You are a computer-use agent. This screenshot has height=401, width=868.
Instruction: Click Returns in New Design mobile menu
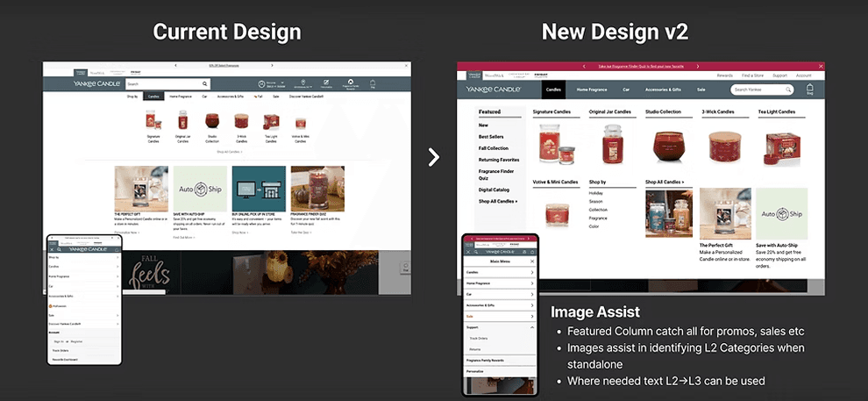click(x=475, y=349)
